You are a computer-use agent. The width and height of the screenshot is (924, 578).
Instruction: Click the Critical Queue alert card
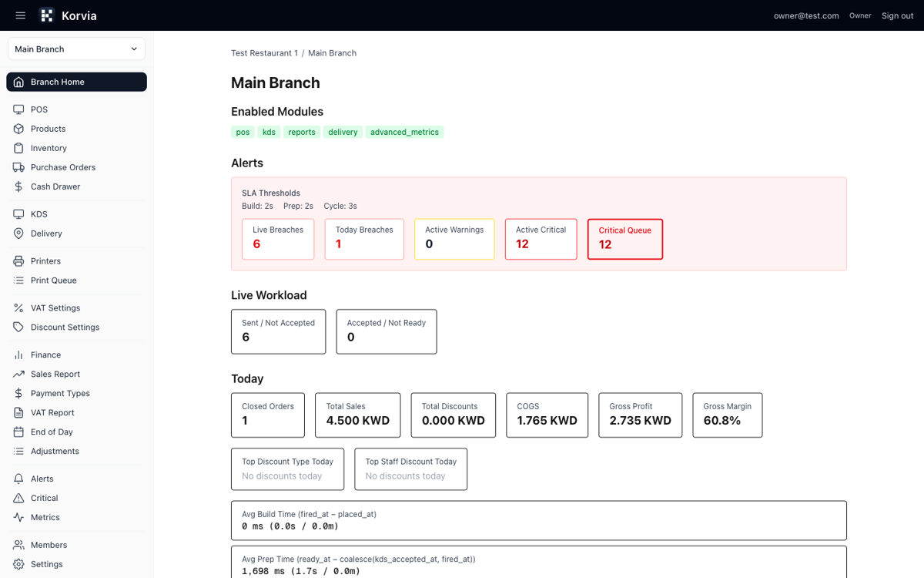coord(624,239)
